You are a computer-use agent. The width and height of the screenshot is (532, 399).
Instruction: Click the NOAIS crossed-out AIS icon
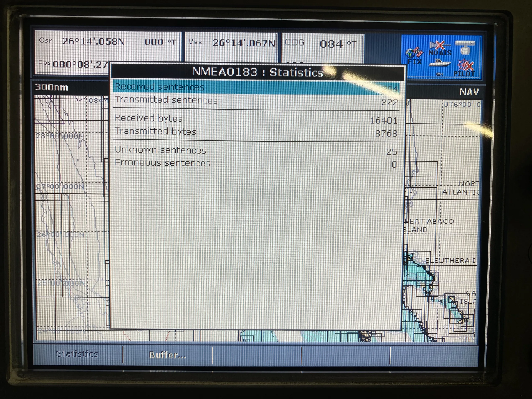tap(440, 49)
